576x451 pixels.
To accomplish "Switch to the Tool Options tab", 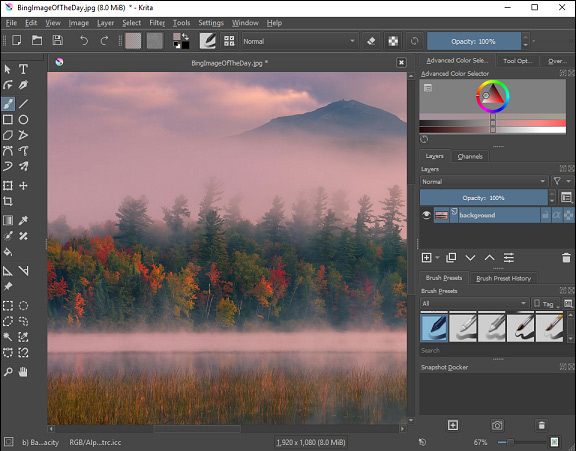I will tap(517, 61).
